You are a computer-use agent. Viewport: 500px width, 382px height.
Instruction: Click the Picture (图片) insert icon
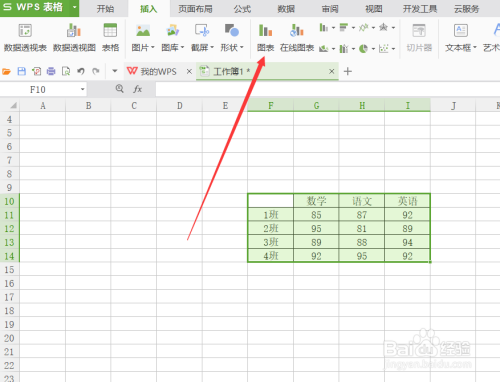143,31
